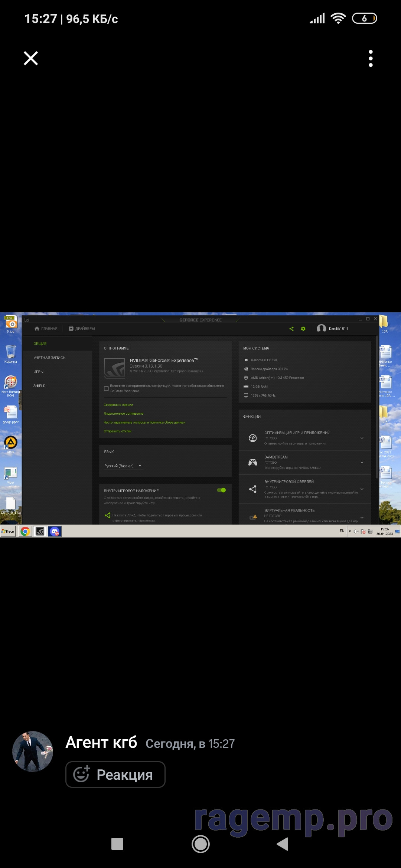Click the EN language indicator in taskbar

point(342,531)
